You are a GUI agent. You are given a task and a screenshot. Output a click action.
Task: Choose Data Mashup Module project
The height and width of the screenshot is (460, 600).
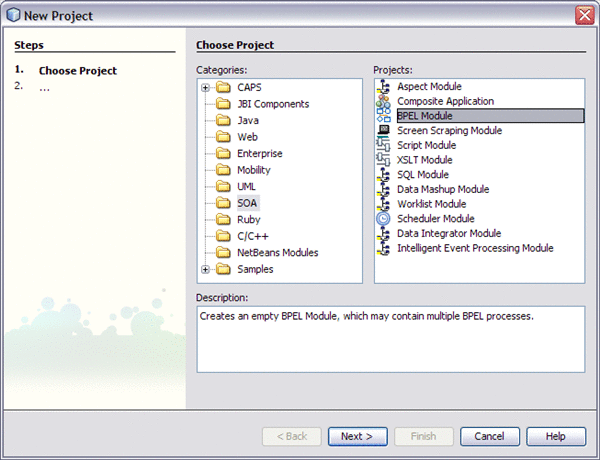443,189
